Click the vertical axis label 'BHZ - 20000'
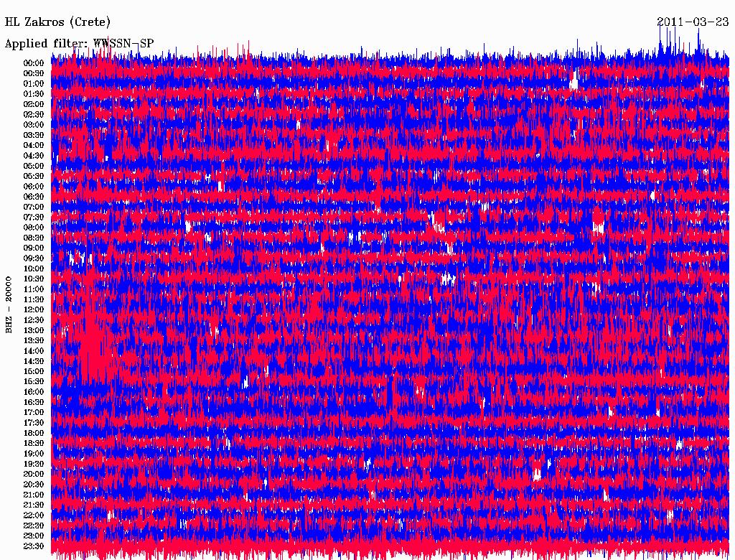The height and width of the screenshot is (560, 735). pos(9,304)
